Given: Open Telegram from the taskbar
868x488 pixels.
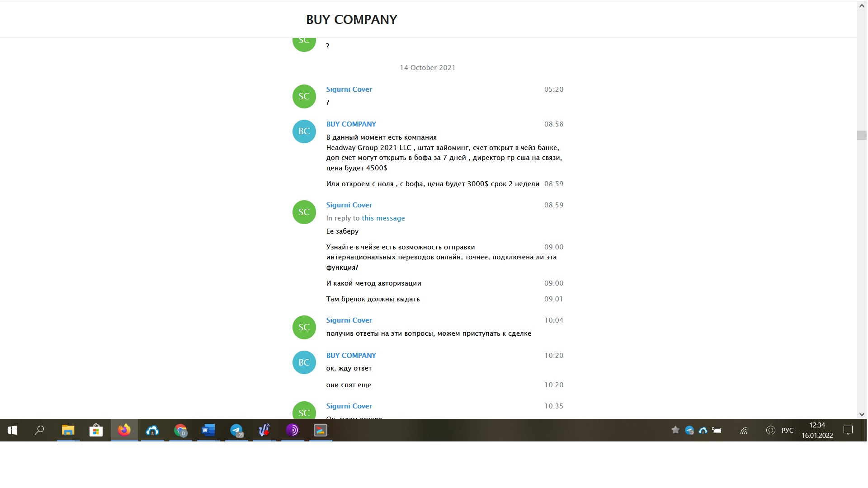Looking at the screenshot, I should (236, 430).
